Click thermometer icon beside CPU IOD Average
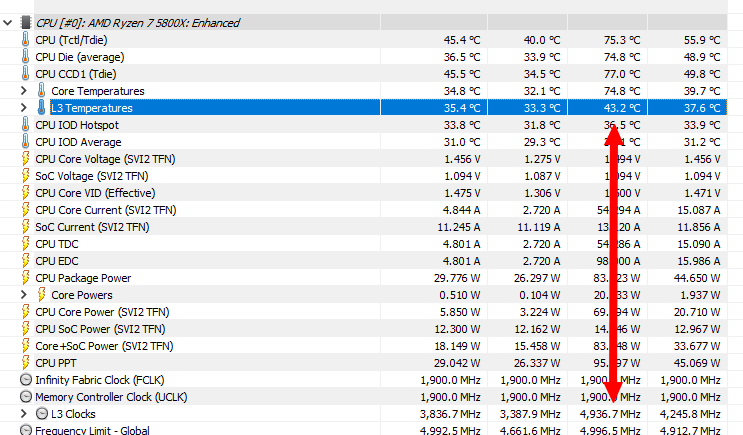The width and height of the screenshot is (743, 435). 26,142
